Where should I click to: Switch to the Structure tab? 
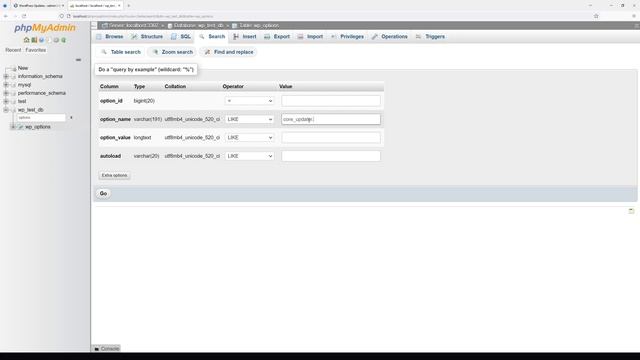pyautogui.click(x=147, y=37)
